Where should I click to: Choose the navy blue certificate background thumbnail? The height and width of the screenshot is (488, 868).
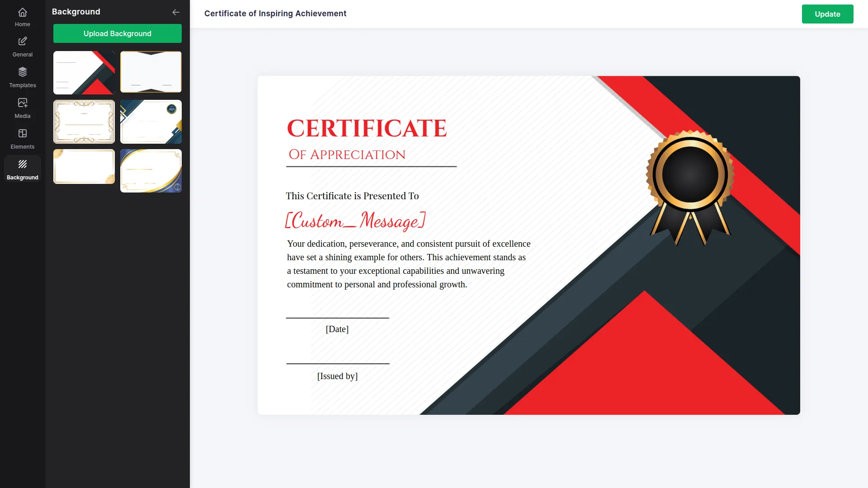[x=151, y=122]
